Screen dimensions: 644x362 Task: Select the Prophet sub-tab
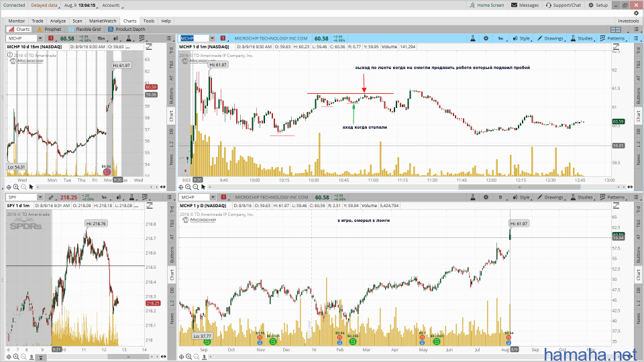point(49,29)
